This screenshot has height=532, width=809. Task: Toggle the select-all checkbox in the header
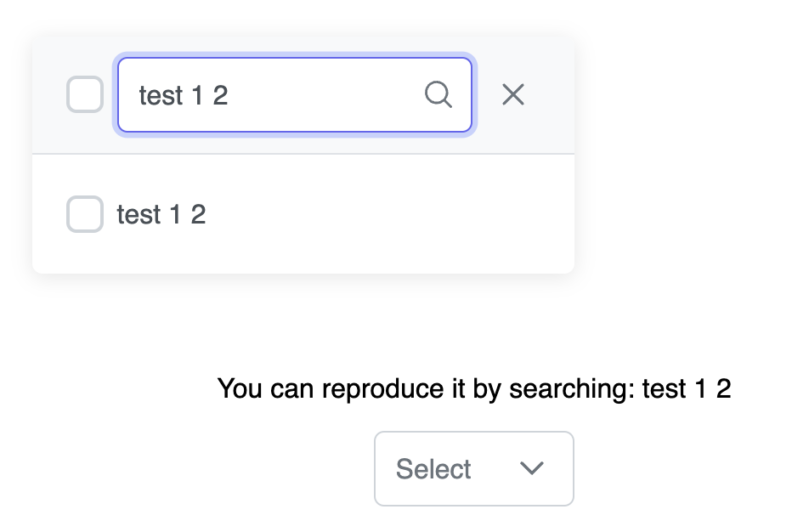coord(85,94)
